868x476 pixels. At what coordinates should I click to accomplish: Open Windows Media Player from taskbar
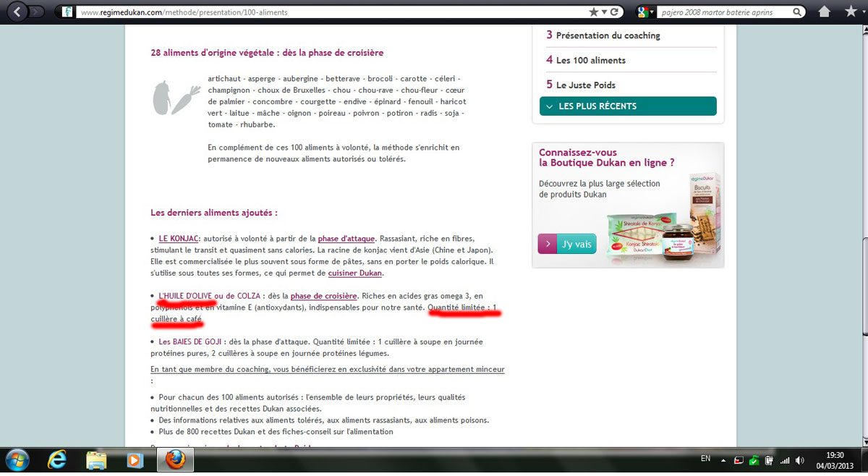(135, 460)
